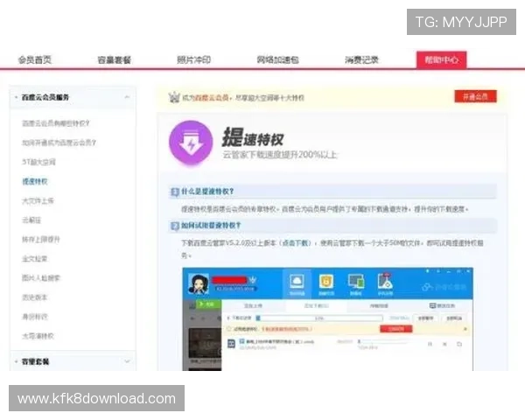Click the yellow lock icon in client screenshot

(x=326, y=283)
